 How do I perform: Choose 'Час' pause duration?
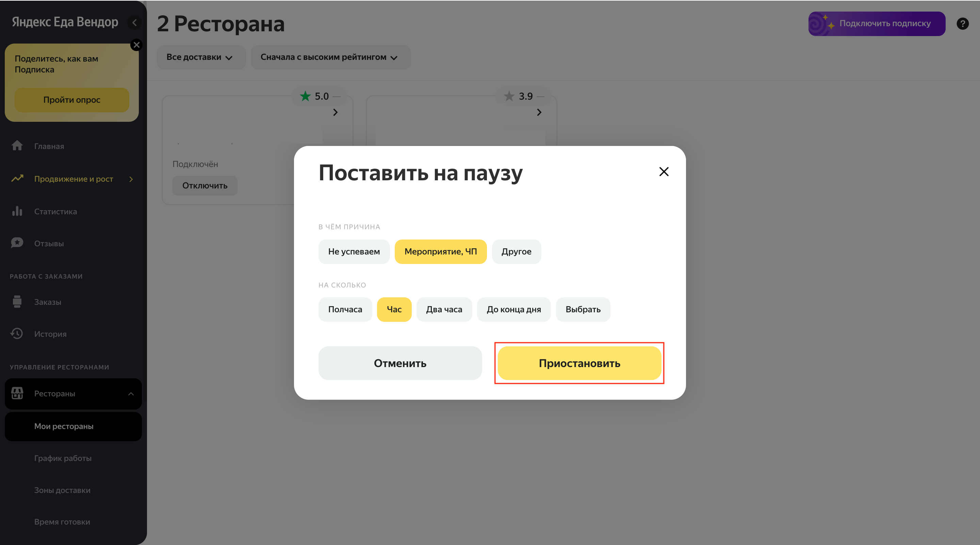point(394,309)
